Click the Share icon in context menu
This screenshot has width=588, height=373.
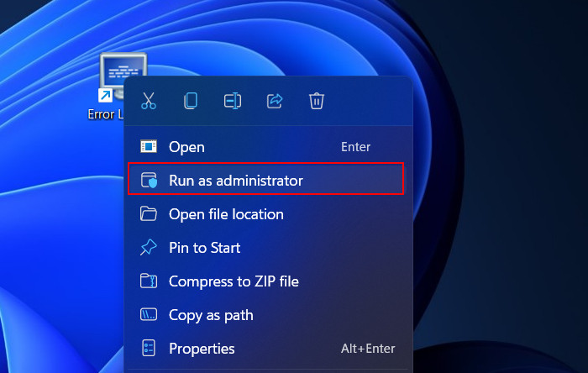point(275,101)
